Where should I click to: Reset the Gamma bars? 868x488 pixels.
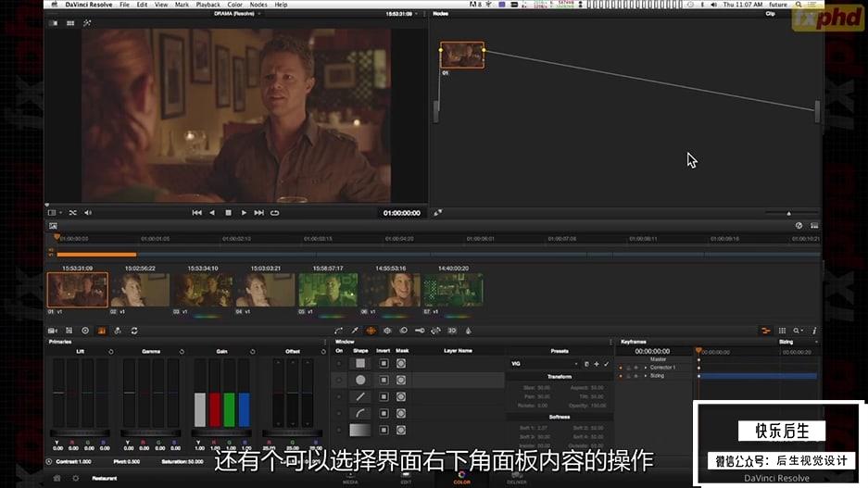click(182, 352)
